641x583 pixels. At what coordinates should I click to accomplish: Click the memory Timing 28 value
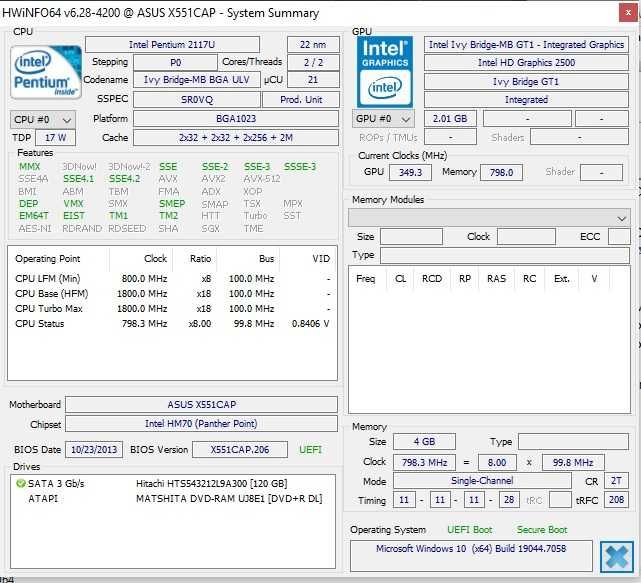click(x=509, y=500)
